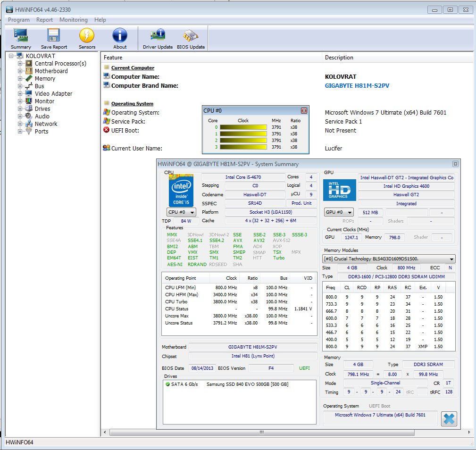Image resolution: width=476 pixels, height=450 pixels.
Task: Click the Intel Core i5 logo image
Action: pos(181,191)
